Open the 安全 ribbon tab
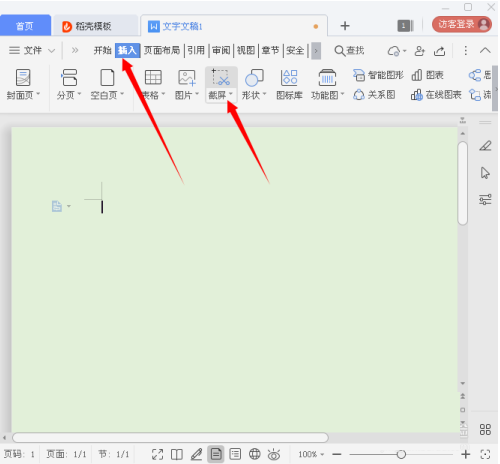Viewport: 500px width, 464px height. click(295, 51)
